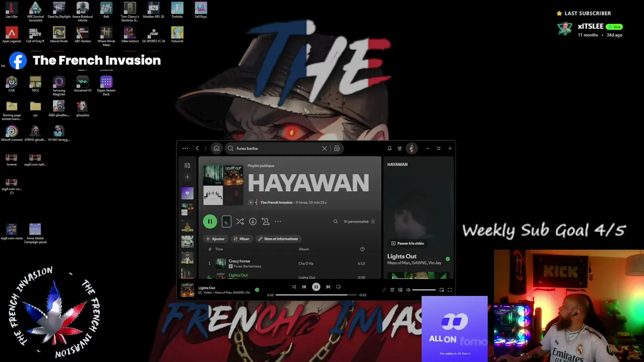The image size is (644, 362).
Task: Open Samsung Magician desktop shortcut
Action: tap(59, 86)
